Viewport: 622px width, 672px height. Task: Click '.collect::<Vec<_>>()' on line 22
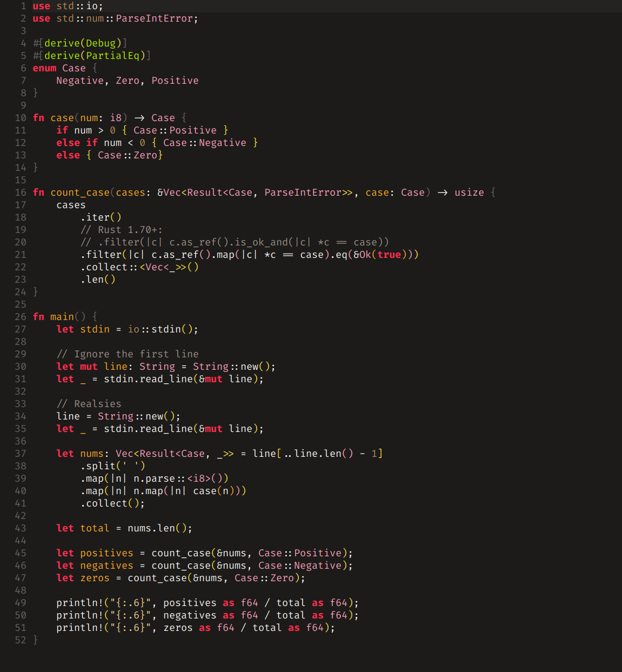tap(139, 267)
